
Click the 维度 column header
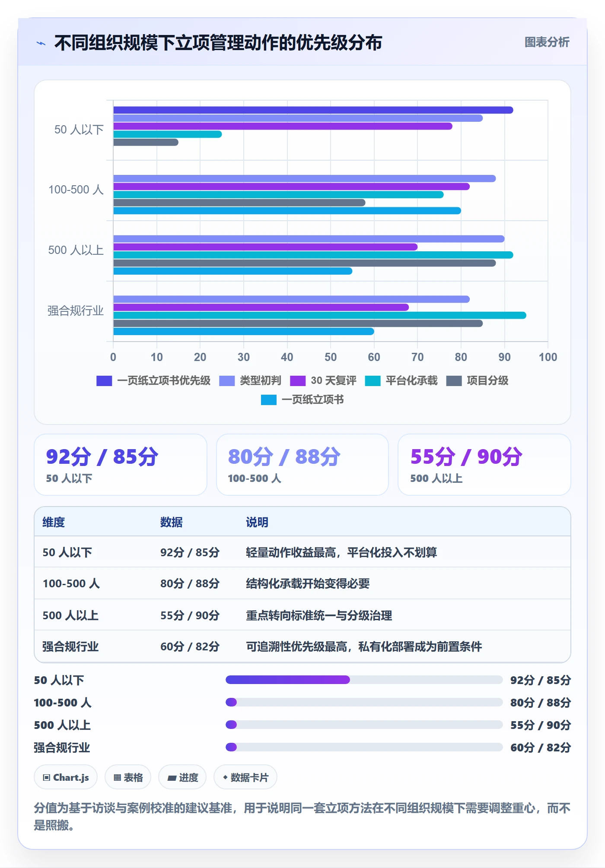click(54, 522)
